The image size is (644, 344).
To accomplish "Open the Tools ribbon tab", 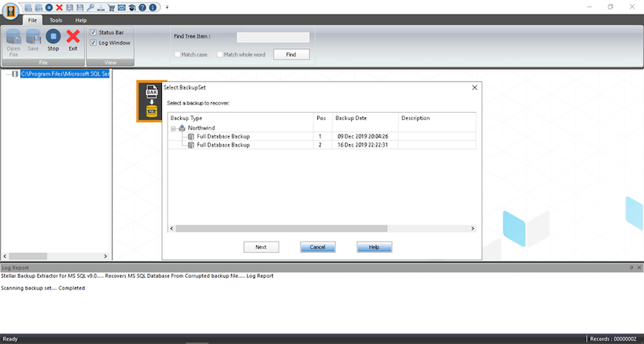I will click(x=56, y=20).
